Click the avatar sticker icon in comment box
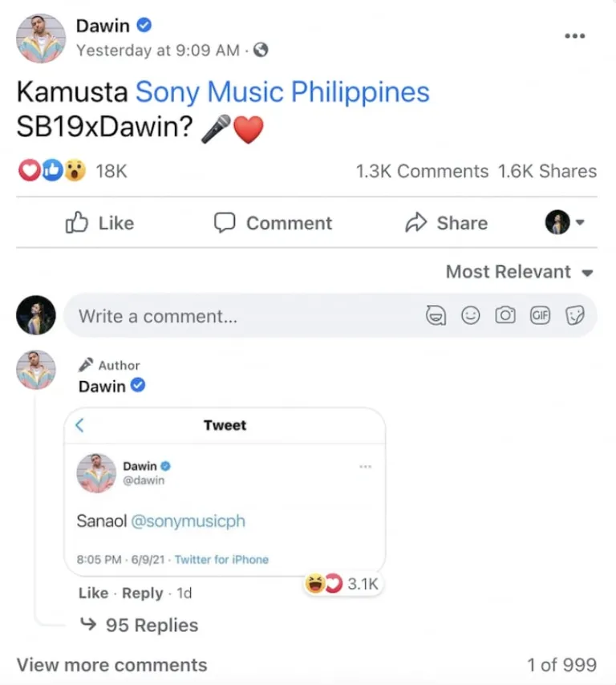The image size is (616, 685). pos(436,316)
